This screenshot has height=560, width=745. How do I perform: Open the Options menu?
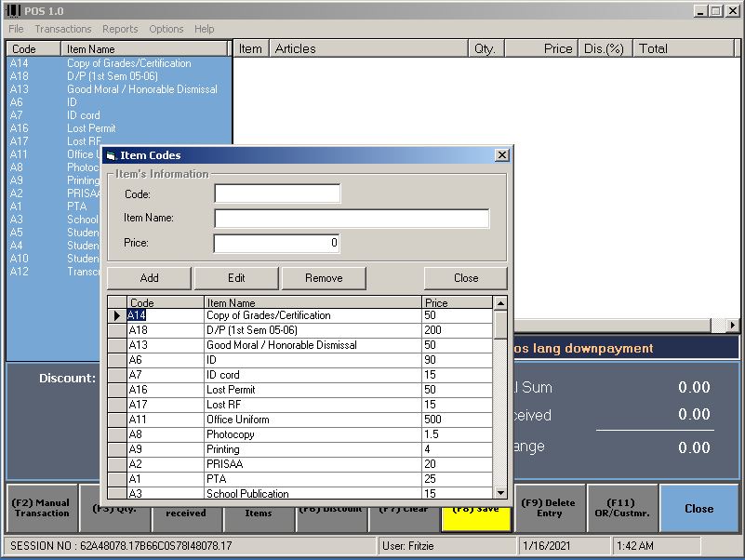click(166, 29)
